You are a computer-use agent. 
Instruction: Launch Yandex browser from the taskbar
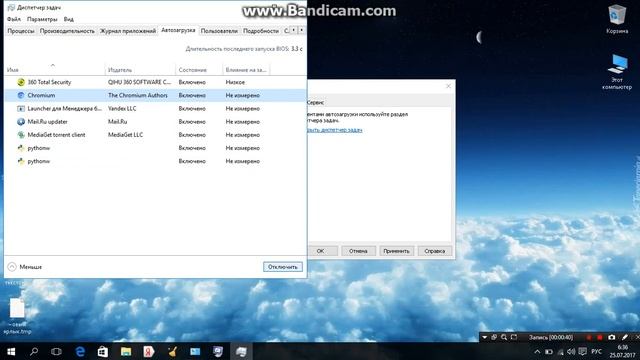149,351
